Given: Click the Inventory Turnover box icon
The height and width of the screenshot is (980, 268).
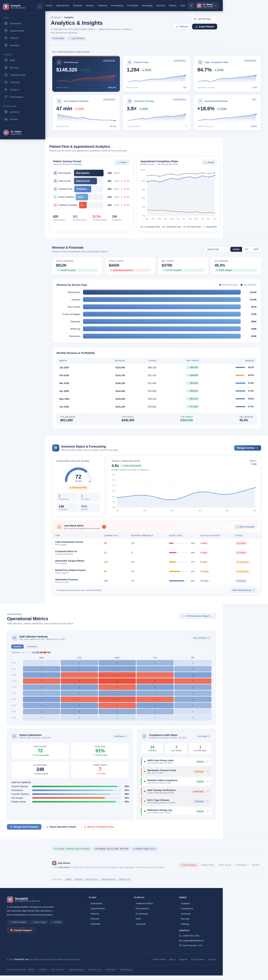Looking at the screenshot, I should tap(130, 101).
